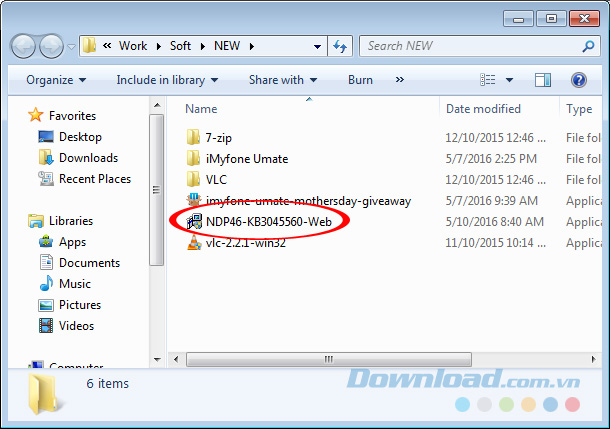
Task: Click the Change your view icon
Action: (x=488, y=80)
